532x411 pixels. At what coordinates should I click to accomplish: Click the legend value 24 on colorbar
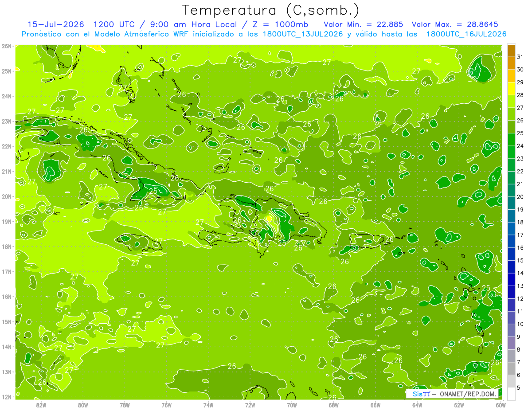[520, 146]
